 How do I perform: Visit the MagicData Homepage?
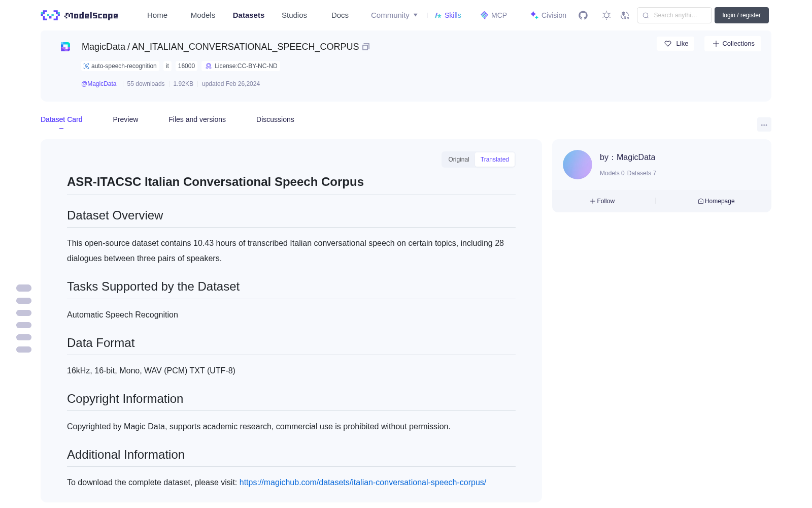click(716, 201)
